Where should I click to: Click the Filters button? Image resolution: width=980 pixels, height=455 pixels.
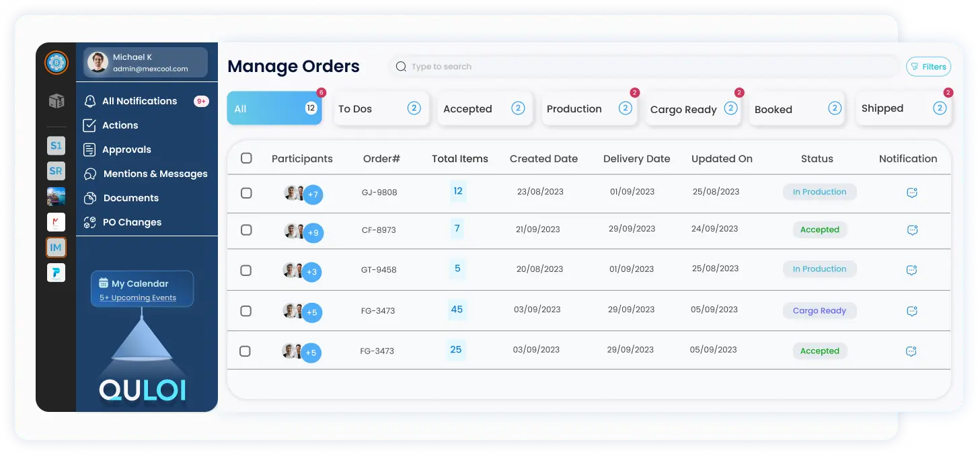(x=928, y=67)
